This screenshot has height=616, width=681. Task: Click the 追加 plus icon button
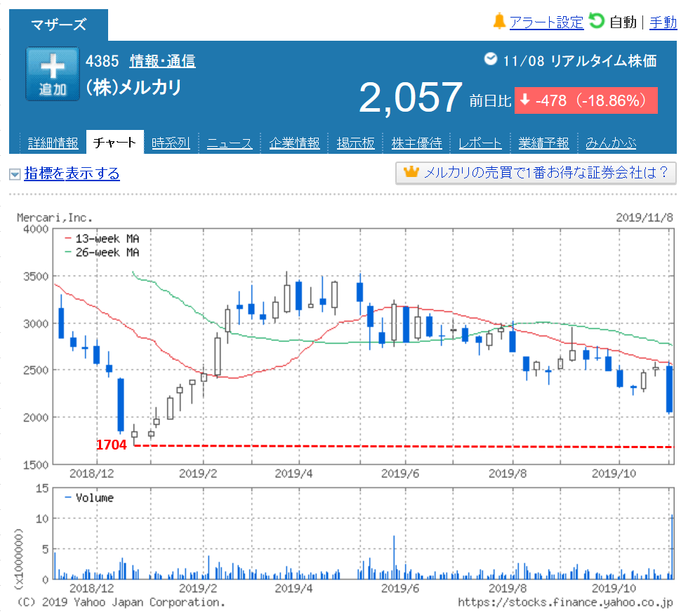coord(53,74)
